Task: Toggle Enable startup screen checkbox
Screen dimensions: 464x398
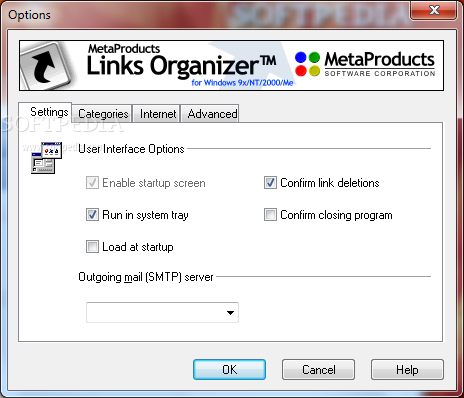Action: (92, 183)
